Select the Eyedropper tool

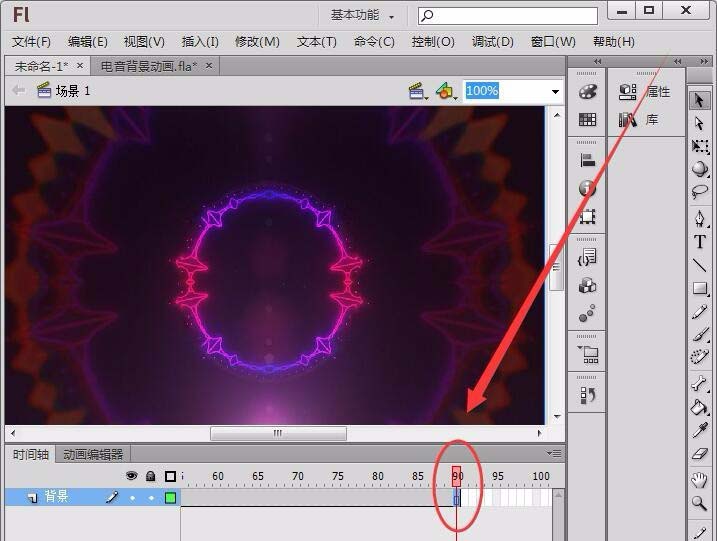coord(700,430)
